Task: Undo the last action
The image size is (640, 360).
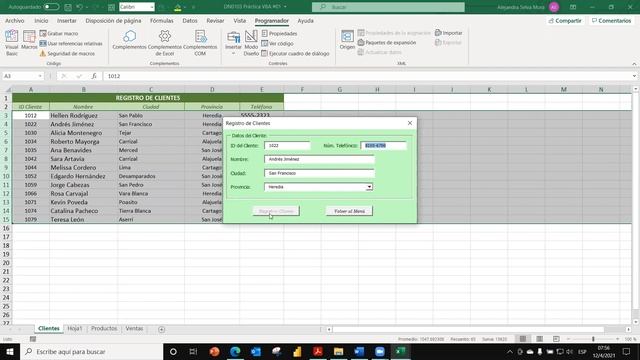Action: (79, 7)
